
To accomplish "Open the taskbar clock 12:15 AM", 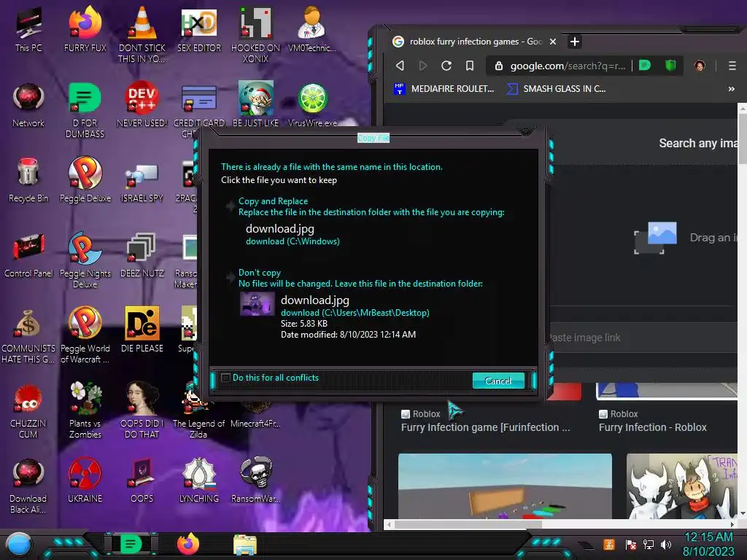I will (x=708, y=537).
